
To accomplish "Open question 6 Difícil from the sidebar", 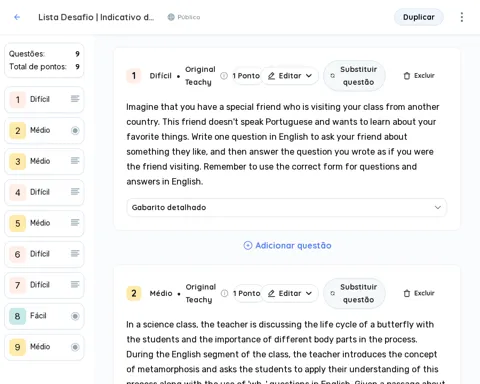I will (x=44, y=254).
